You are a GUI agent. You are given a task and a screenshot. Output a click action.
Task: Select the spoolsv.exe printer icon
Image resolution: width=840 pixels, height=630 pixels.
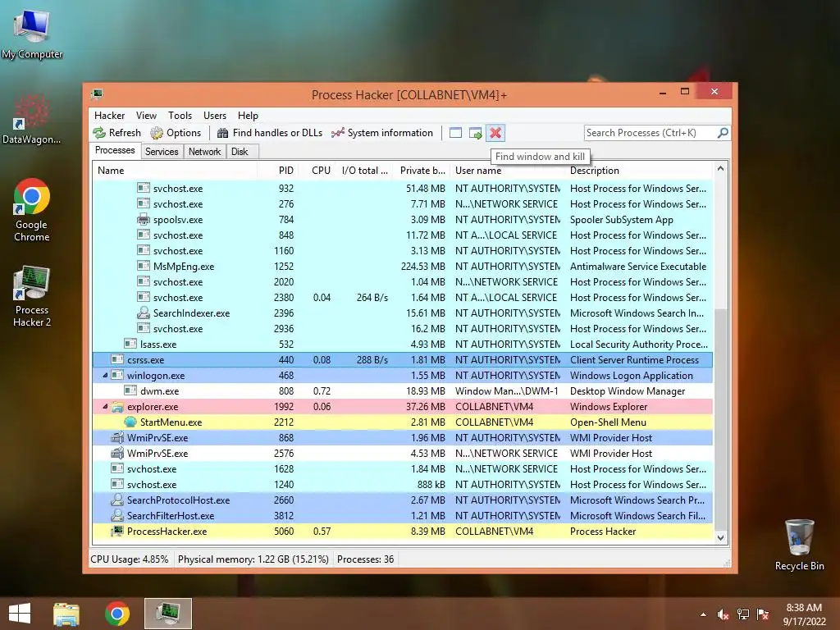[143, 219]
